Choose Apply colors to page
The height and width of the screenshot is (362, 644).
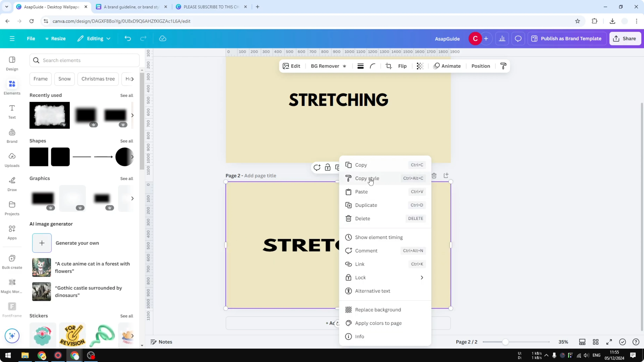[385, 323]
